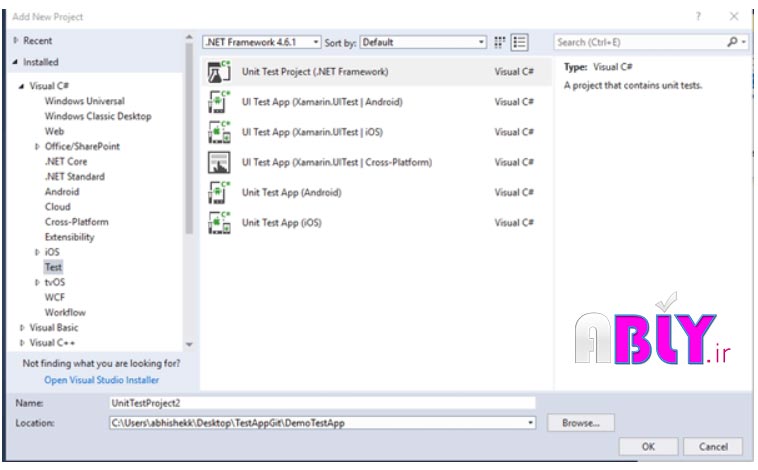758x470 pixels.
Task: Select the .NET Standard category
Action: [74, 176]
